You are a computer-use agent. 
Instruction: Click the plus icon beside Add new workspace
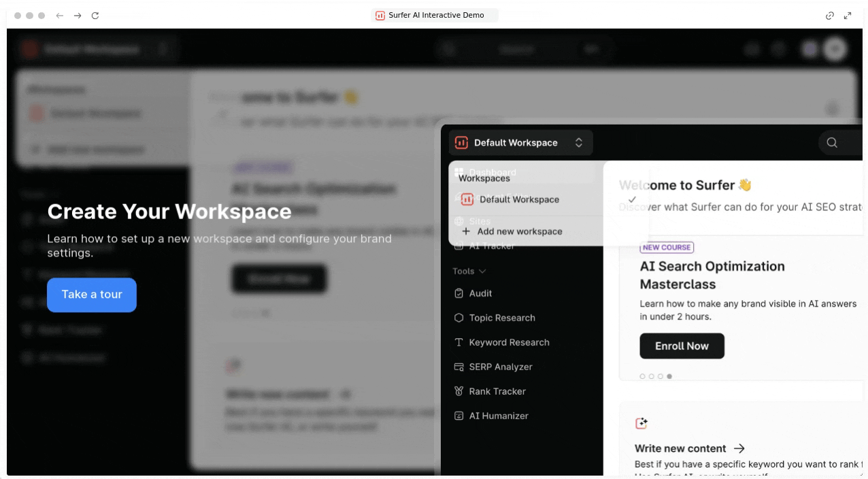(466, 231)
